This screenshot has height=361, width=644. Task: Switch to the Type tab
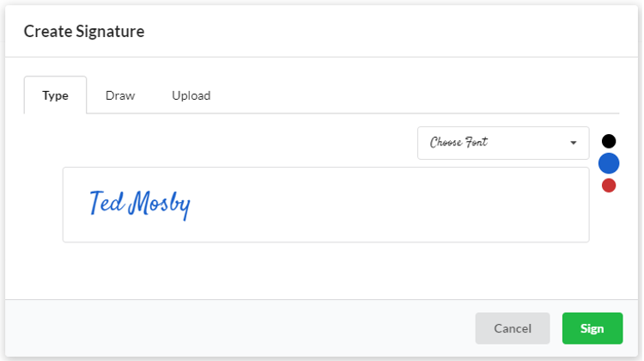tap(55, 95)
